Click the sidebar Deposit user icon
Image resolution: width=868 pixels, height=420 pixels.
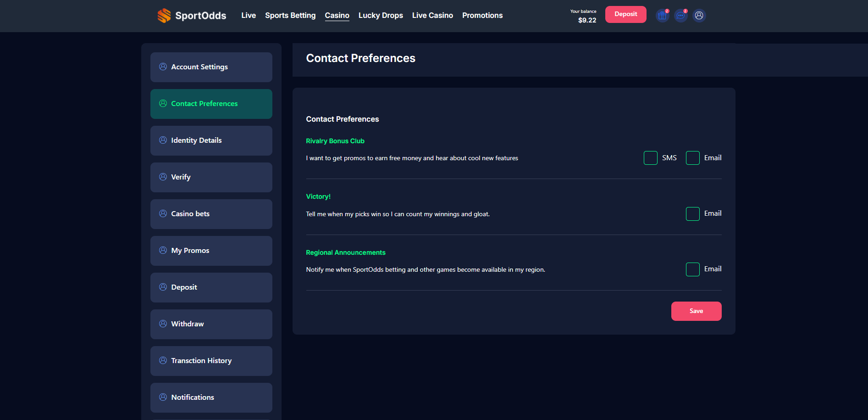click(x=163, y=287)
